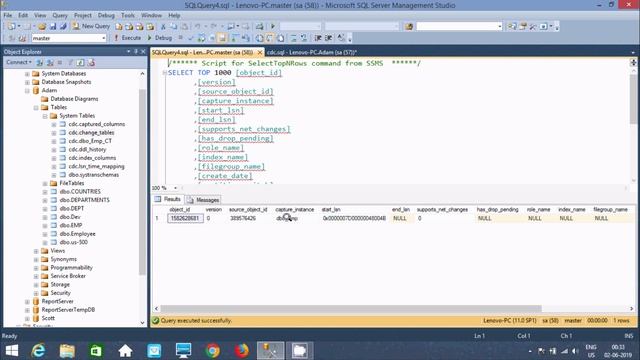Click the Cut scissors icon

(163, 27)
